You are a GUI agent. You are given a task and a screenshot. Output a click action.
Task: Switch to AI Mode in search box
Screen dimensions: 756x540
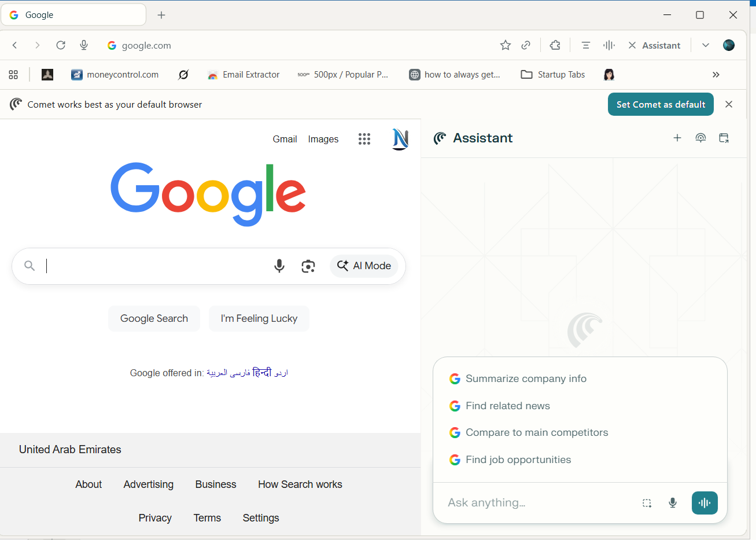tap(364, 266)
